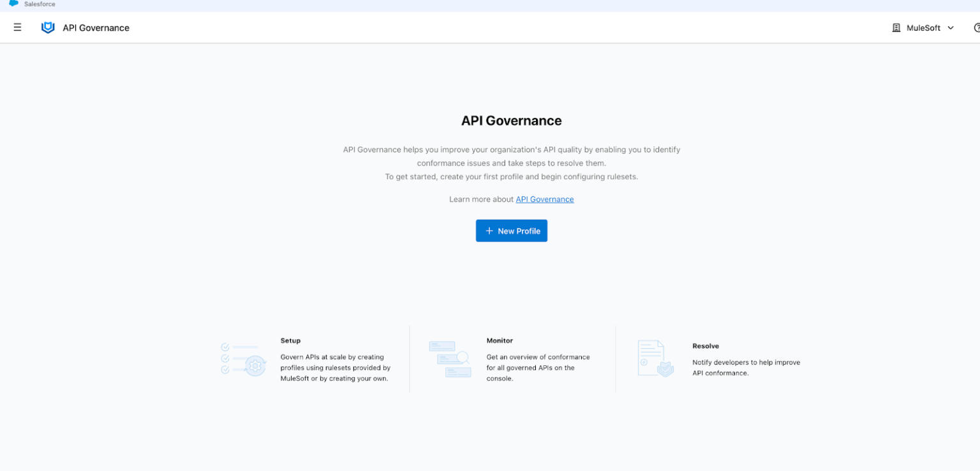Click the API Governance shield icon

[x=47, y=27]
